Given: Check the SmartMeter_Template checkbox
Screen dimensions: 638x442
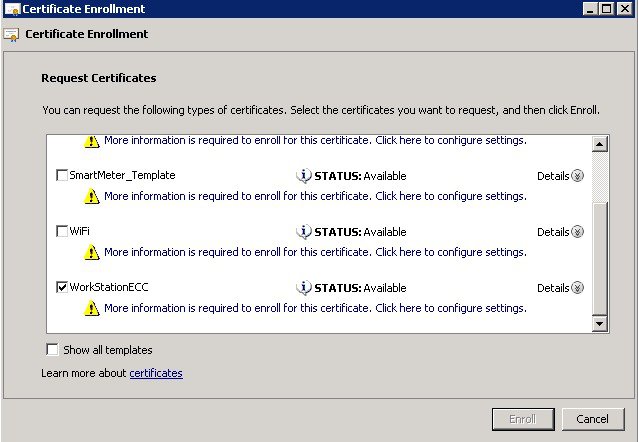Looking at the screenshot, I should coord(62,175).
